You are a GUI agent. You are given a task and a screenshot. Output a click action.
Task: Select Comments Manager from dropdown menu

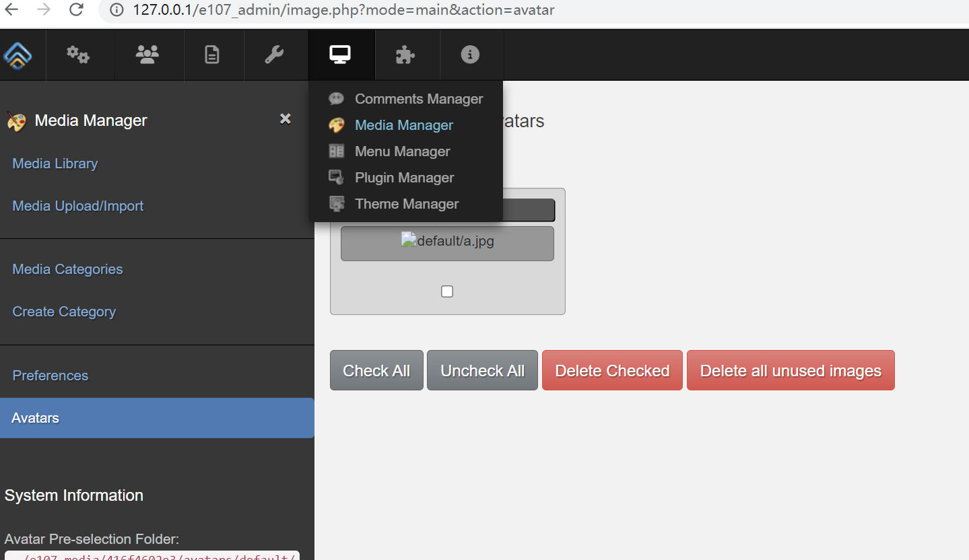click(418, 99)
